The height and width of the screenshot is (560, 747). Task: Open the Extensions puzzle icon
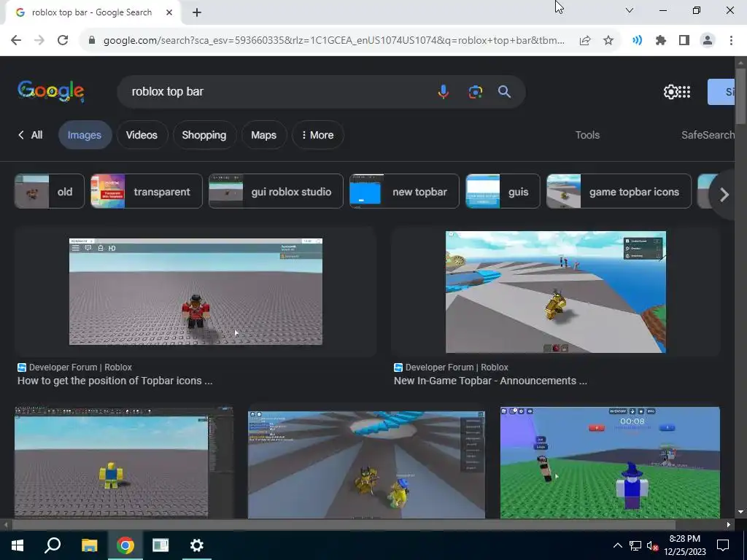pyautogui.click(x=660, y=41)
